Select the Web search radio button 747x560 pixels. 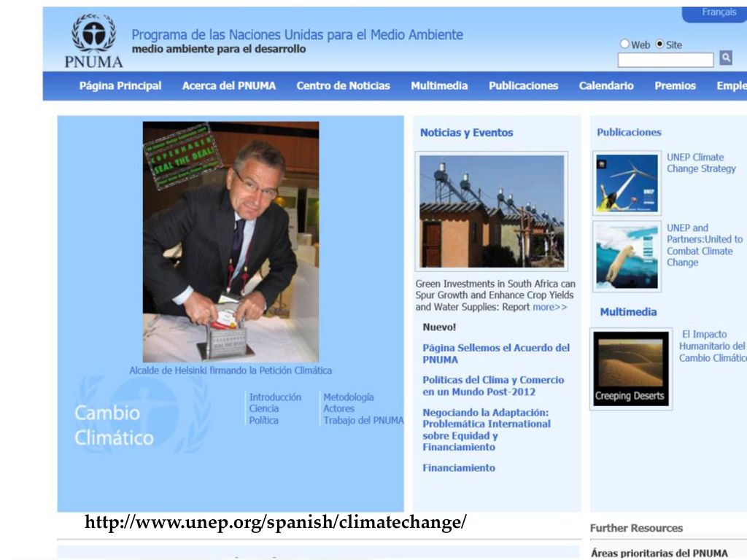624,44
